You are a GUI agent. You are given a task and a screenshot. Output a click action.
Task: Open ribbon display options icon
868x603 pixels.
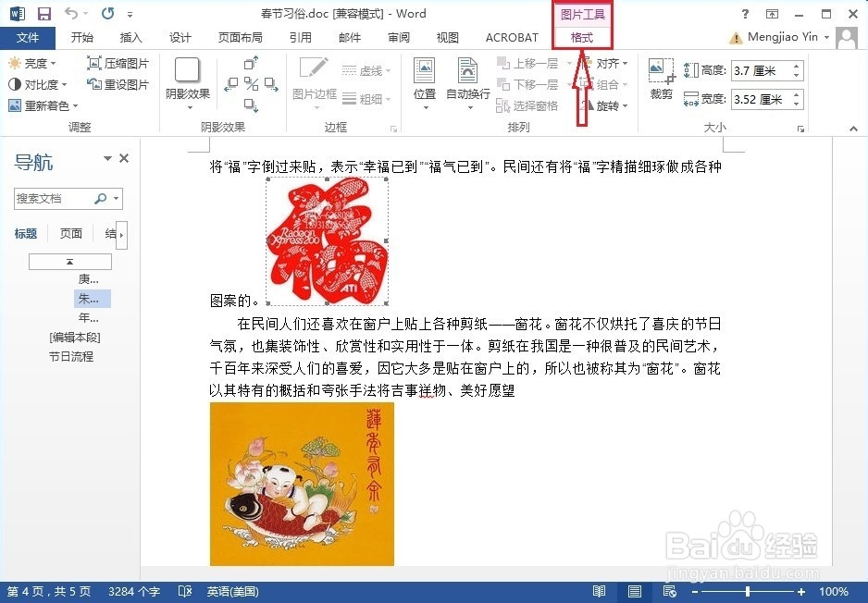point(773,14)
